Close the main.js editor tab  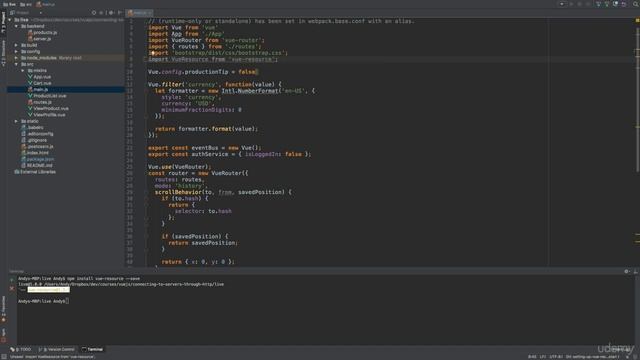[150, 13]
